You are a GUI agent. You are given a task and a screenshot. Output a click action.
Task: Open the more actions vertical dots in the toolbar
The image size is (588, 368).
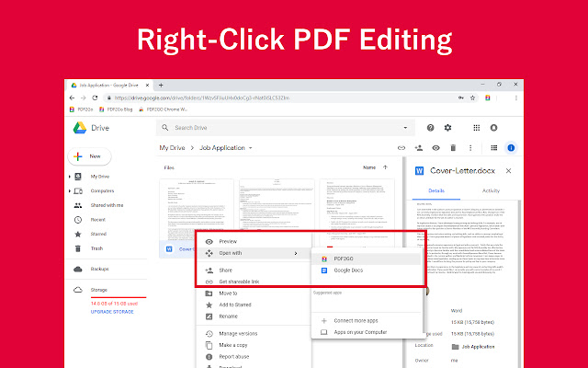(470, 148)
